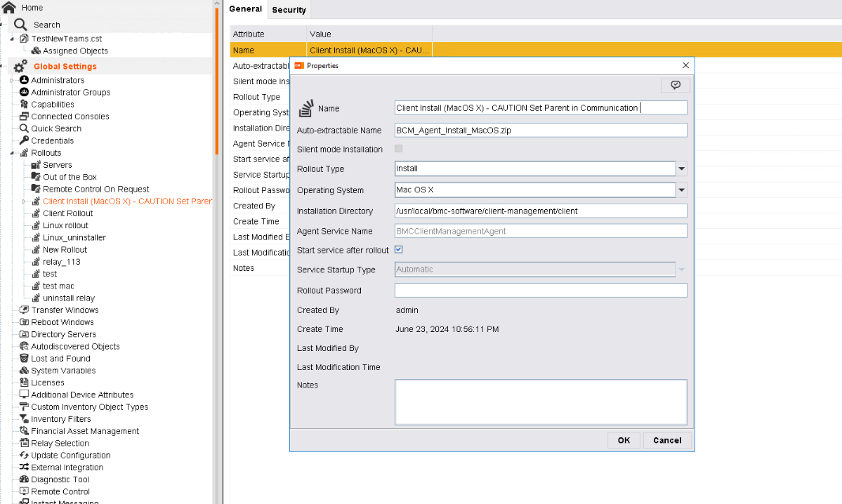Screen dimensions: 842x504
Task: Click the Credentials key icon
Action: [x=24, y=140]
